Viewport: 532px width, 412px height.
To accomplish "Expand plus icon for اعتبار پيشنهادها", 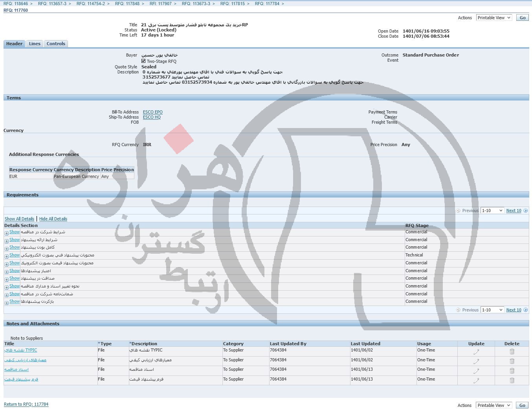I will point(6,272).
